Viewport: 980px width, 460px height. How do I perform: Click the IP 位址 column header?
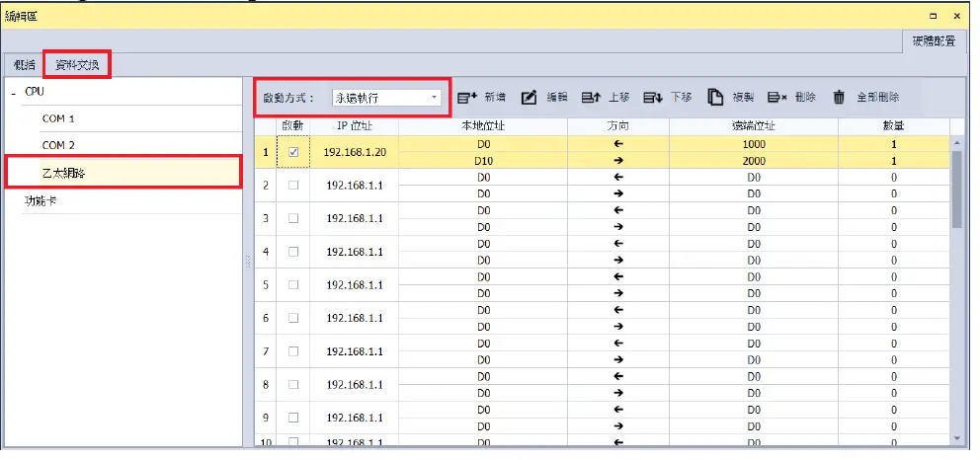tap(354, 126)
